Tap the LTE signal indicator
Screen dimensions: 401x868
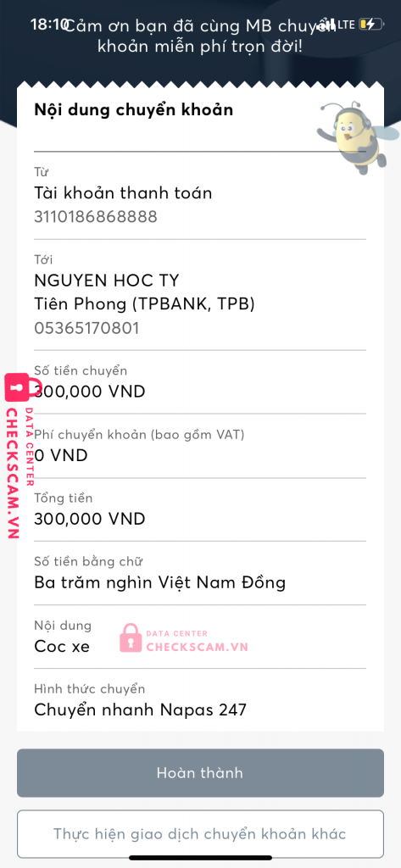[x=346, y=25]
